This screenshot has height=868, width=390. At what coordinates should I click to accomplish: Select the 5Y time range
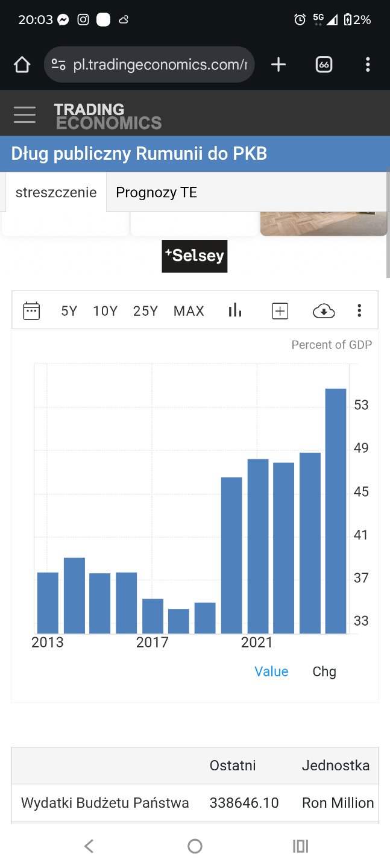(x=69, y=311)
